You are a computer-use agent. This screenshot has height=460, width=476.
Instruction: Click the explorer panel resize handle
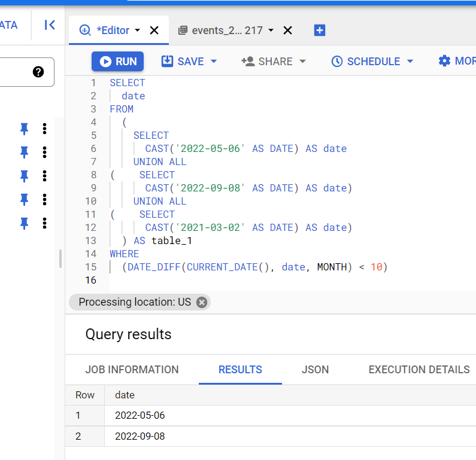60,258
